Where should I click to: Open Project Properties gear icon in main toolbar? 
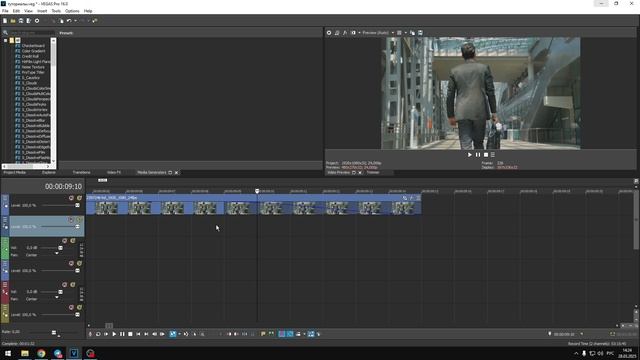(37, 21)
